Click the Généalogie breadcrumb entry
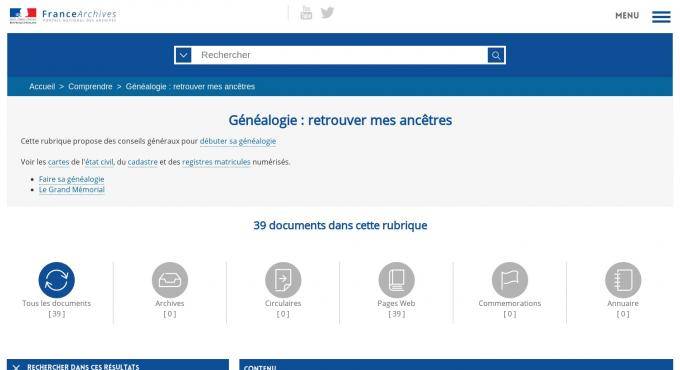 (190, 86)
